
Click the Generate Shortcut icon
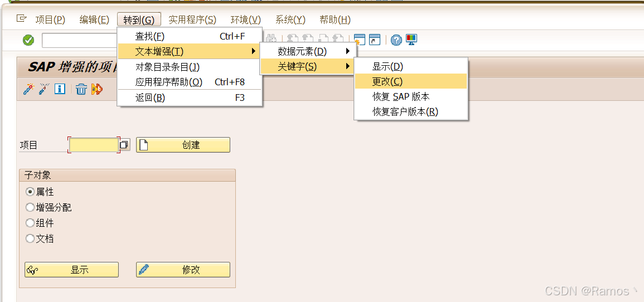(375, 40)
